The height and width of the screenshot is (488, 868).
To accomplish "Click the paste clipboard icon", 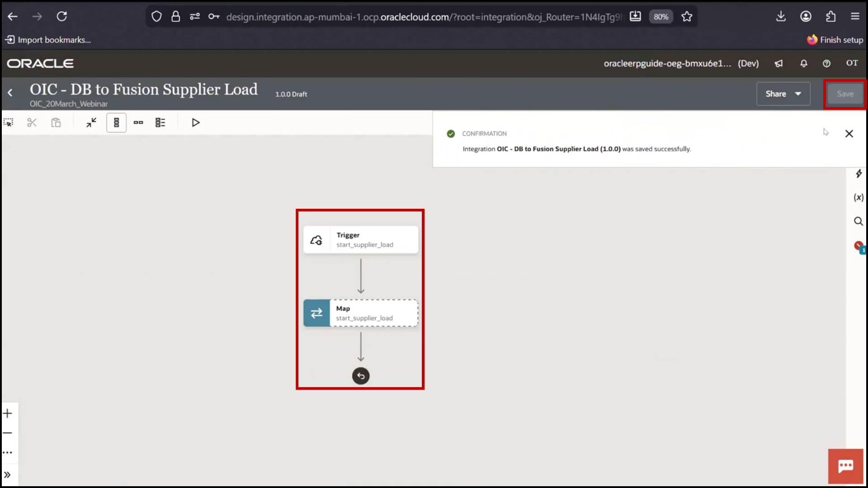I will coord(56,122).
